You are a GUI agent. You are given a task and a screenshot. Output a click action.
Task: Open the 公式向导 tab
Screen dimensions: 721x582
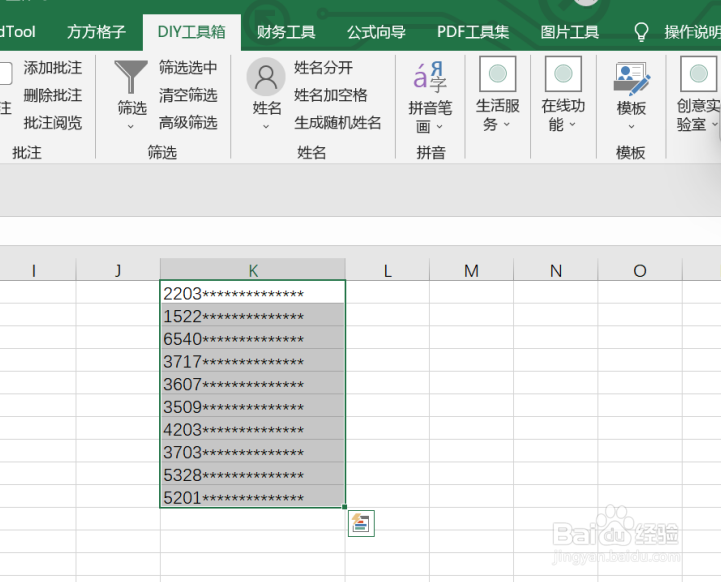click(x=376, y=32)
